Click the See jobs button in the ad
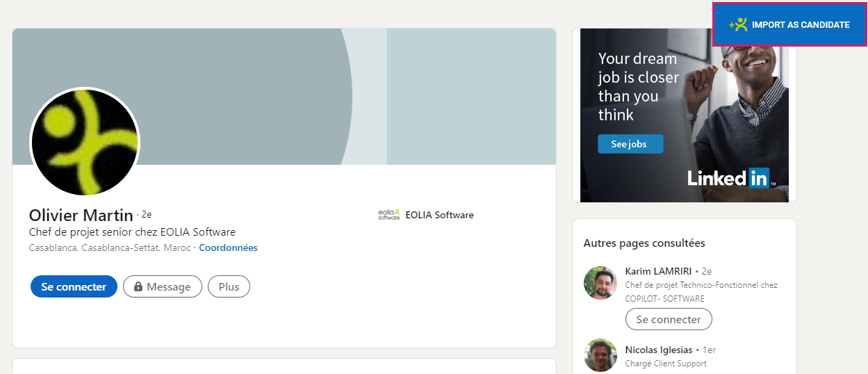 click(x=630, y=144)
